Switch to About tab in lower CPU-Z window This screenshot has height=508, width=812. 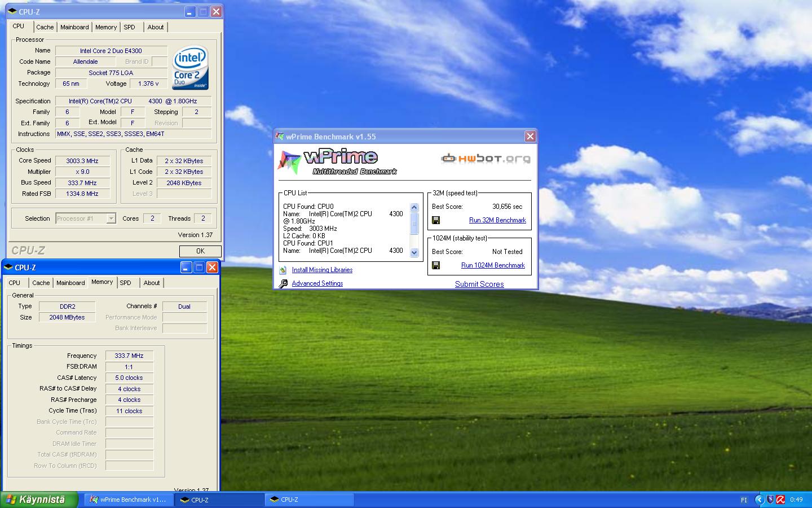[152, 283]
